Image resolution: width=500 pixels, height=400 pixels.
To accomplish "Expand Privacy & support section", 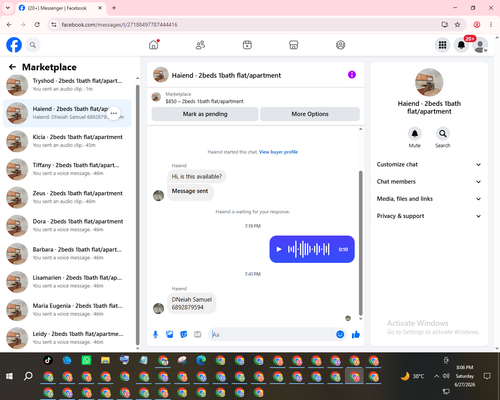I will (429, 216).
